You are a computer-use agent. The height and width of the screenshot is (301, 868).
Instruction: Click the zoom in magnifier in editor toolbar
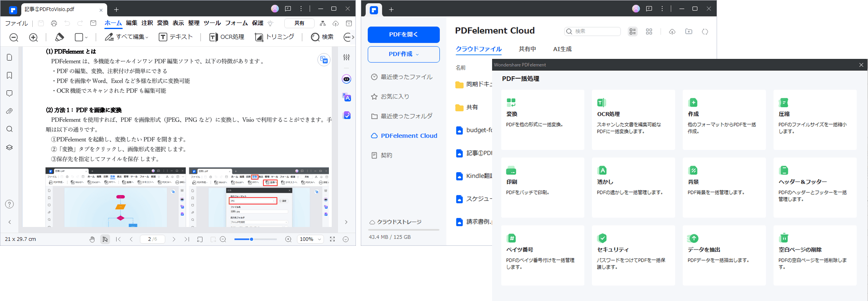pyautogui.click(x=34, y=37)
